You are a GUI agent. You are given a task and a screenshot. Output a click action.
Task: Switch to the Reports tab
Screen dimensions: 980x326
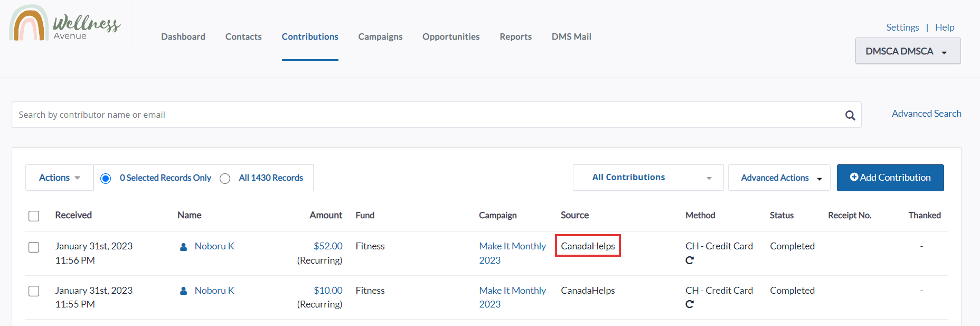pos(515,36)
